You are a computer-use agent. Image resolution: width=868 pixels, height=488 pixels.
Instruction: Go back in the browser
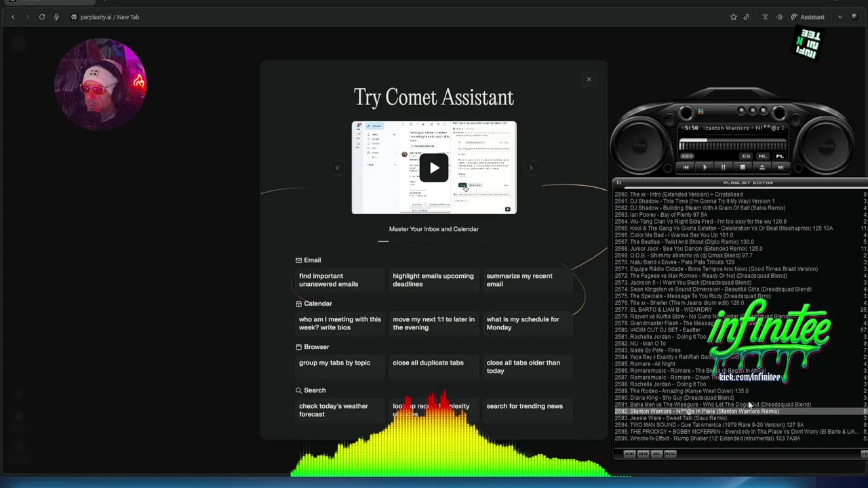[13, 17]
